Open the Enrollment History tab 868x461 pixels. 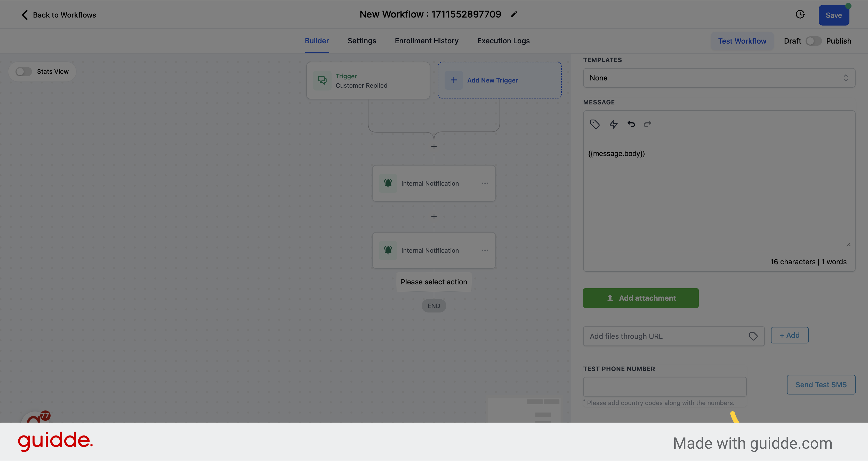pyautogui.click(x=427, y=41)
